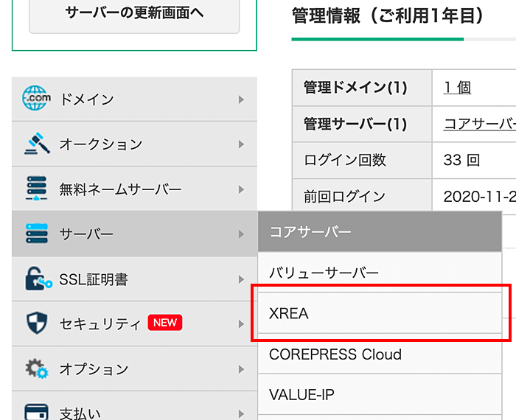Open the 1 個 managed domain link
This screenshot has height=420, width=516.
click(457, 88)
